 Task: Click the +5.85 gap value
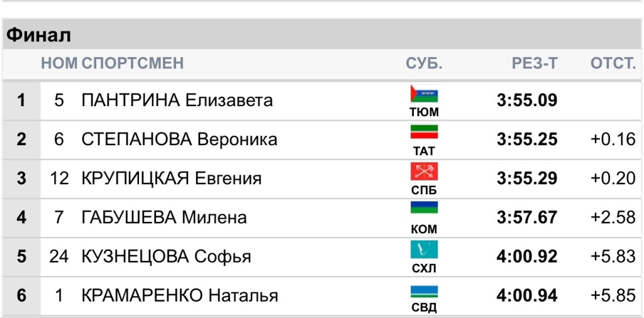(x=613, y=295)
